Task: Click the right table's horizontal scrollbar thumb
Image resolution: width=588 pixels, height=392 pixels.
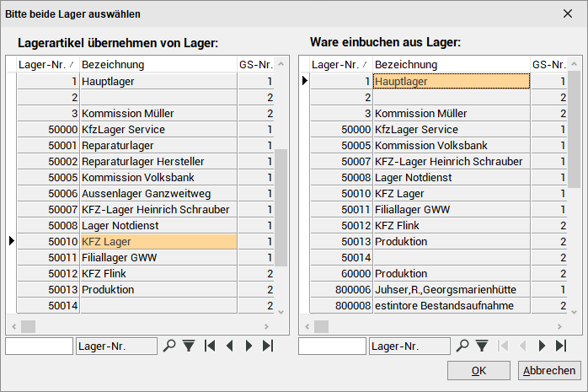Action: pyautogui.click(x=321, y=326)
